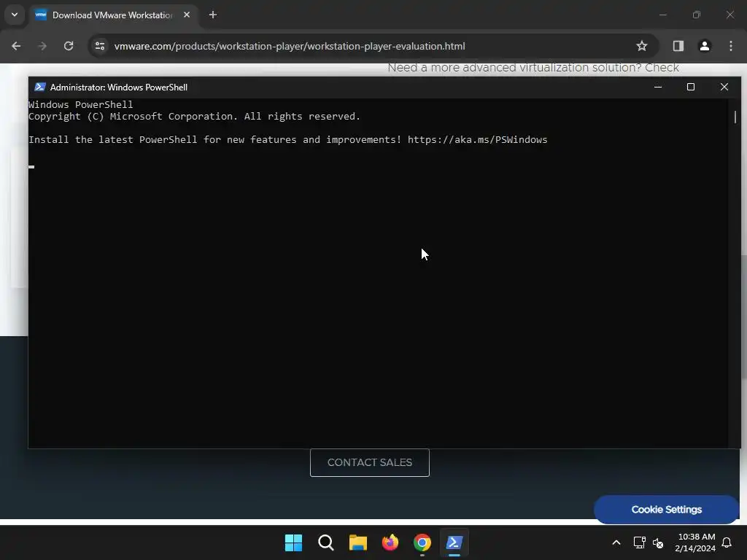Open Chrome side panel icon
The image size is (747, 560).
pos(678,46)
